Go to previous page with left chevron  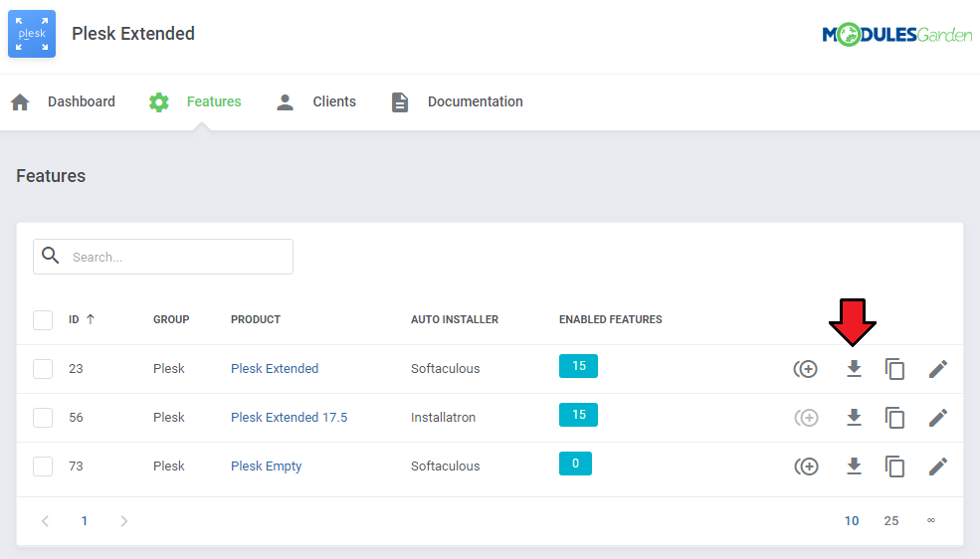click(x=45, y=521)
